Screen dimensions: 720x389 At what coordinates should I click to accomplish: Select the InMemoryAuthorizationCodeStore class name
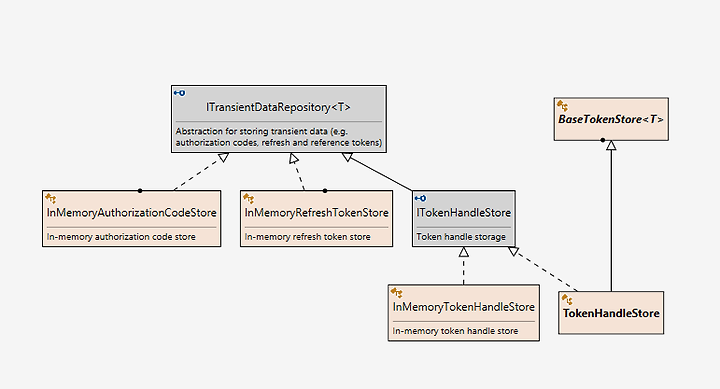pyautogui.click(x=131, y=213)
